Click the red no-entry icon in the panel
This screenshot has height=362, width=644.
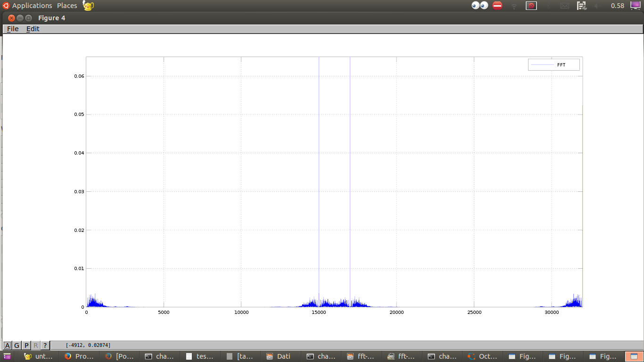[x=497, y=6]
